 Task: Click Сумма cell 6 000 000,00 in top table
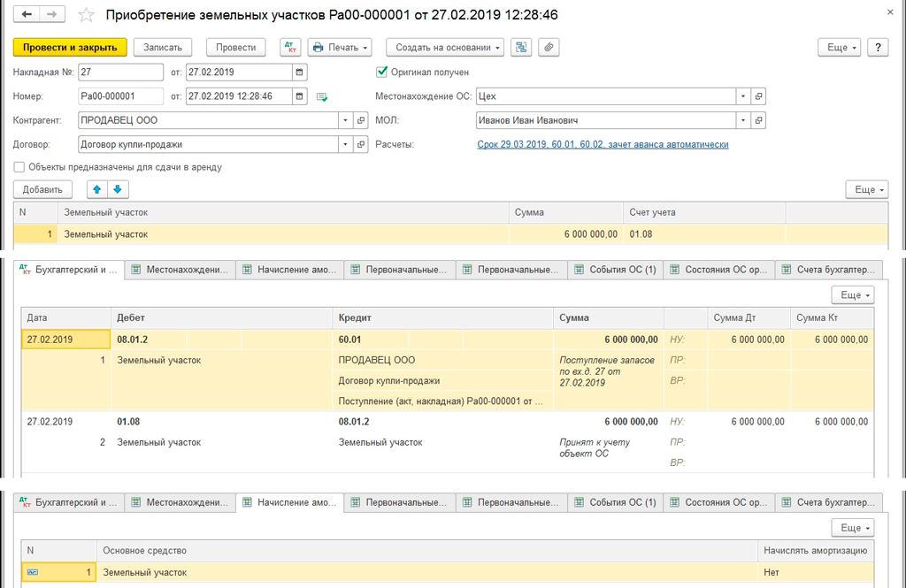pos(565,234)
